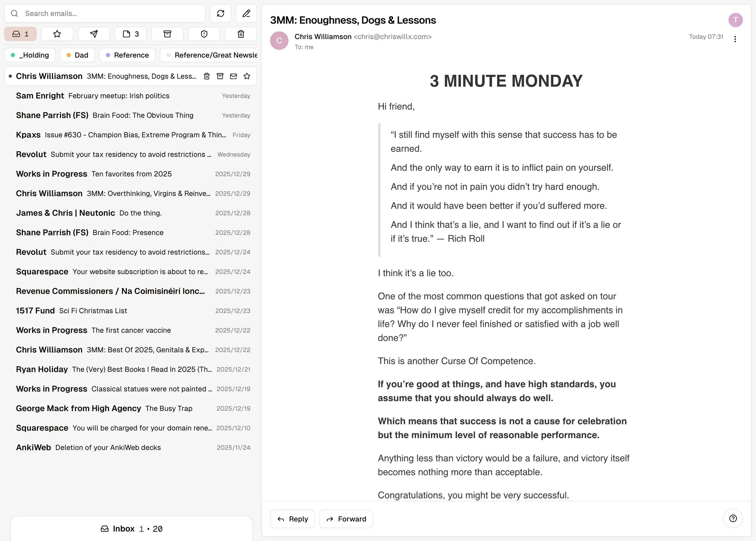This screenshot has width=756, height=541.
Task: Toggle read status of Enoughness email
Action: (233, 76)
